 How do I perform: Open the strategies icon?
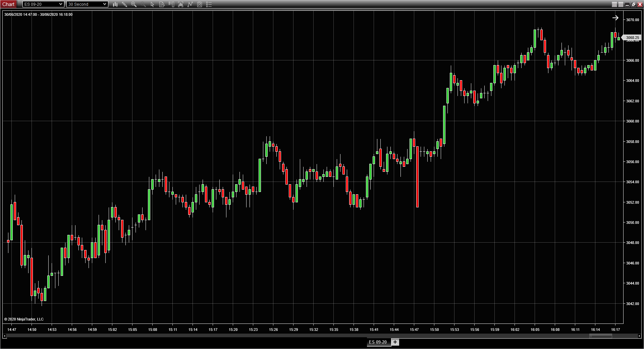[x=200, y=4]
